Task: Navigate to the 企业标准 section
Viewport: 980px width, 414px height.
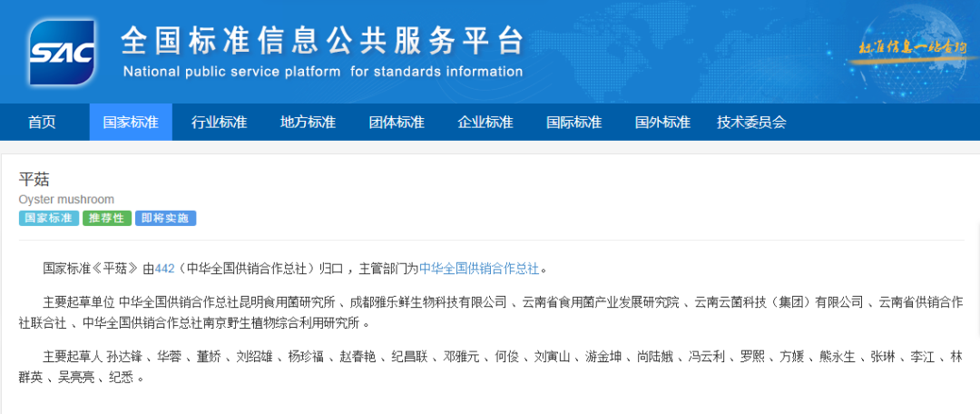Action: [485, 123]
